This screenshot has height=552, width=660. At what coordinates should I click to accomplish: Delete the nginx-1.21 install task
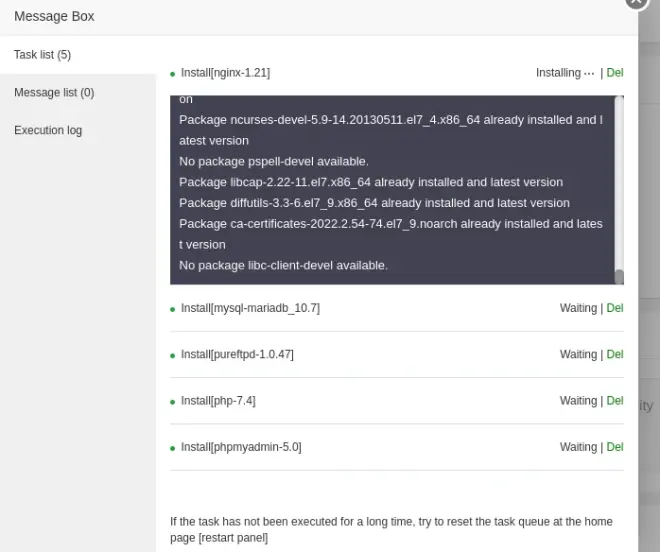point(615,73)
